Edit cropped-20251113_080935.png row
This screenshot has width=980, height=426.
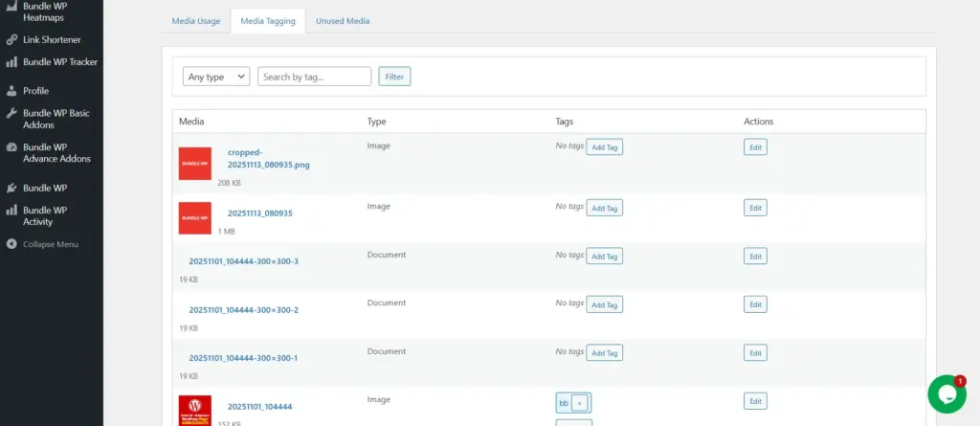755,147
